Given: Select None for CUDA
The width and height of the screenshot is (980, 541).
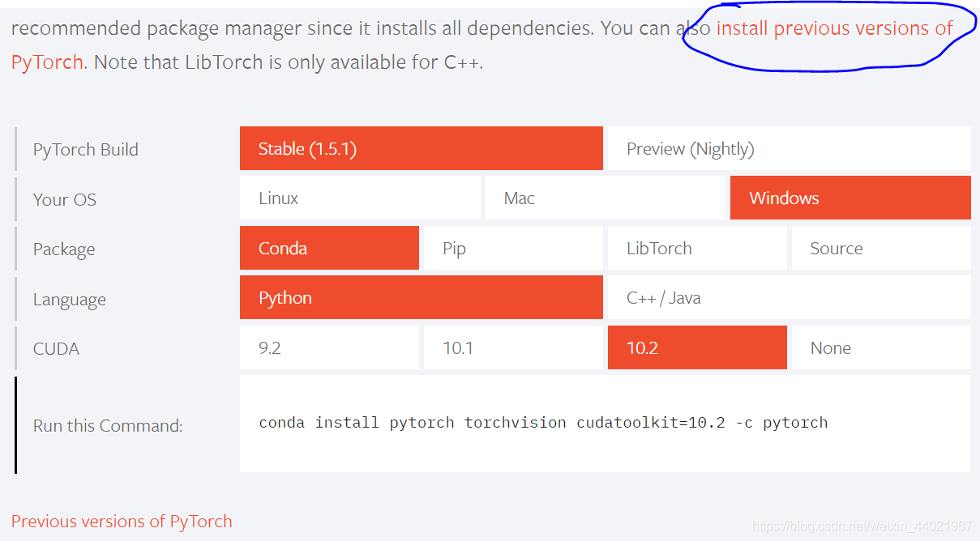Looking at the screenshot, I should pos(880,347).
